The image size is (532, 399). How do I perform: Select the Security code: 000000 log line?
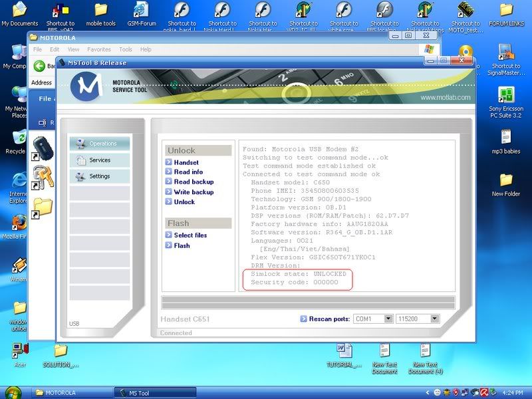point(295,282)
